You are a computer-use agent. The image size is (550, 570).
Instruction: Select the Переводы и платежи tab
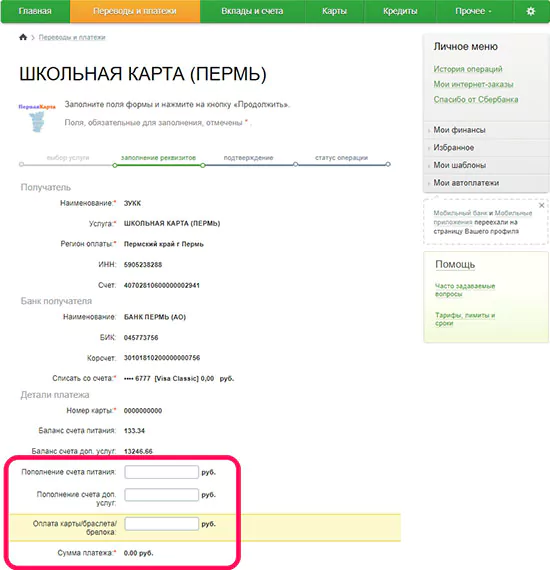click(135, 11)
